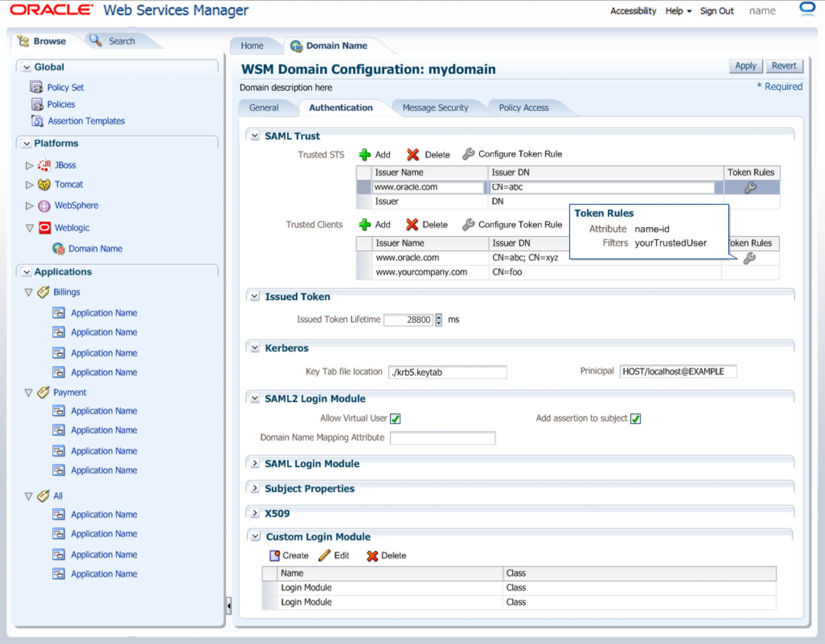
Task: Collapse the Weblogic tree node
Action: pyautogui.click(x=30, y=228)
